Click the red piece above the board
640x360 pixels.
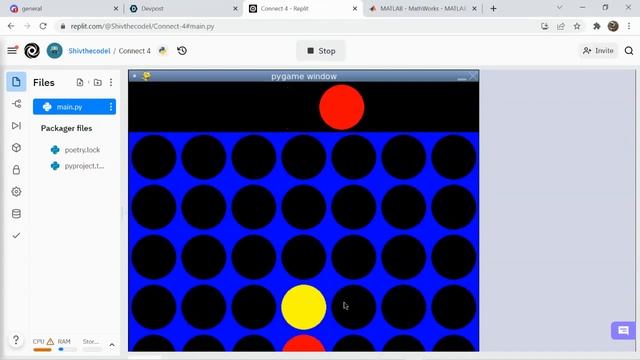342,107
